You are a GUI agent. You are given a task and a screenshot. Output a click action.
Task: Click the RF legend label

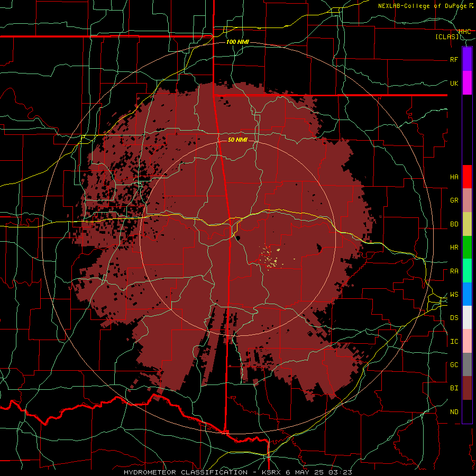454,59
